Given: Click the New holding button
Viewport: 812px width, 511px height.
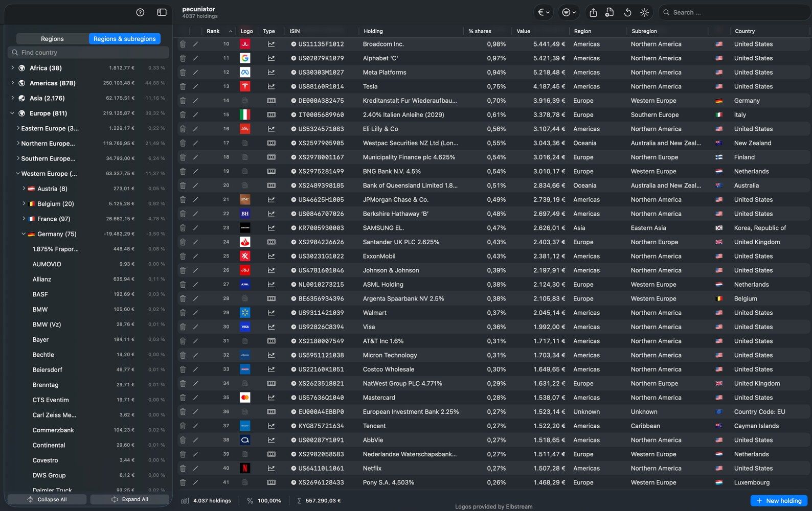Looking at the screenshot, I should pyautogui.click(x=779, y=501).
